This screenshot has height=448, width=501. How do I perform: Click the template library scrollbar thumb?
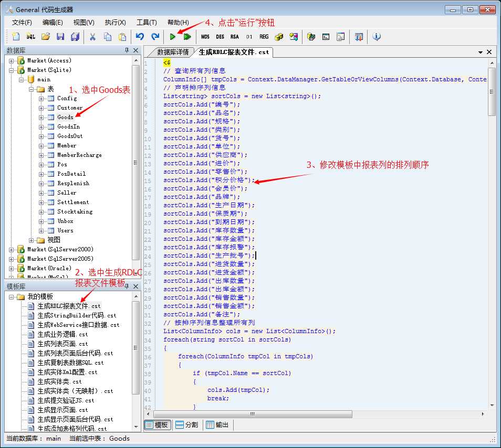(x=136, y=348)
